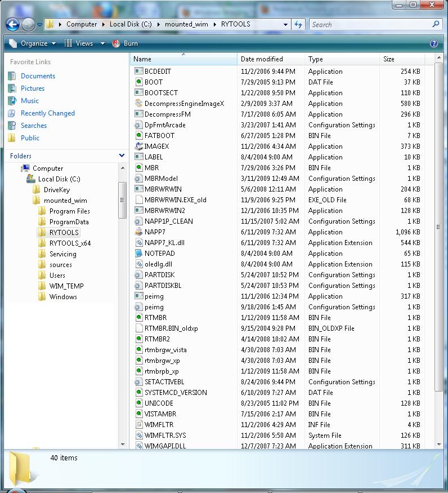Click the file list vertical scrollbar thumb
Screen dimensions: 448x493
pos(438,226)
